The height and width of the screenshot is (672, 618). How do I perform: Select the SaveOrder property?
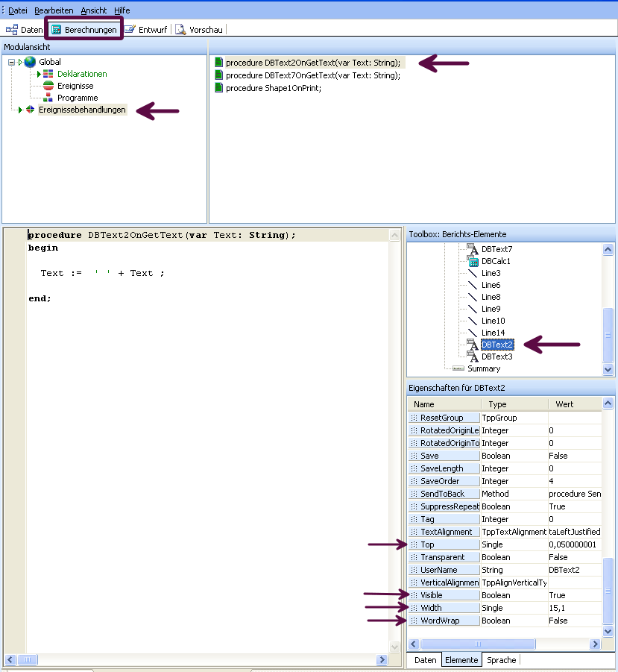coord(505,481)
